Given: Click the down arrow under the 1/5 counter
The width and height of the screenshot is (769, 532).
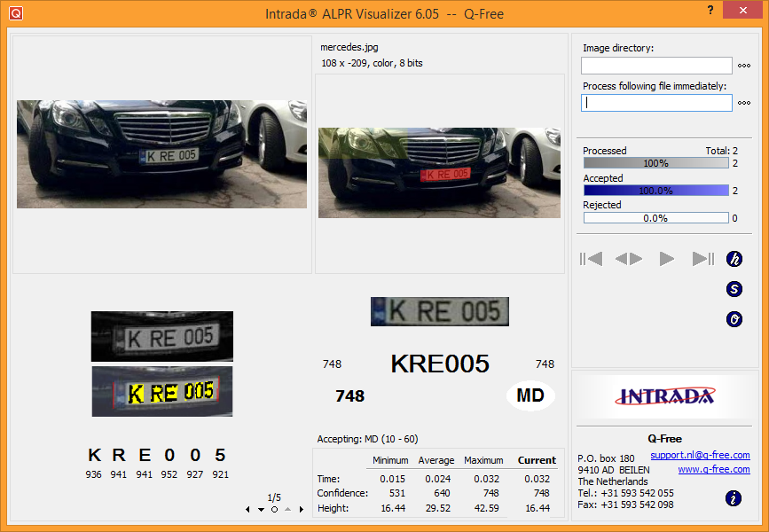Looking at the screenshot, I should 261,510.
